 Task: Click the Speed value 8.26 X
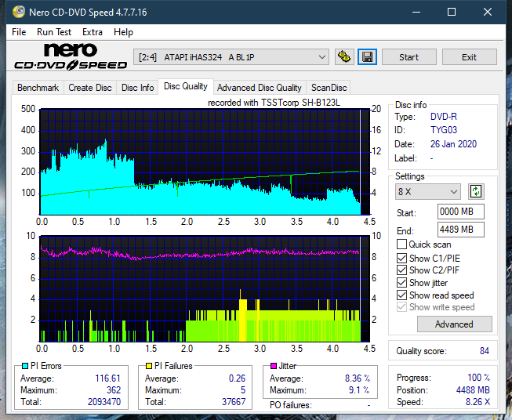coord(478,402)
